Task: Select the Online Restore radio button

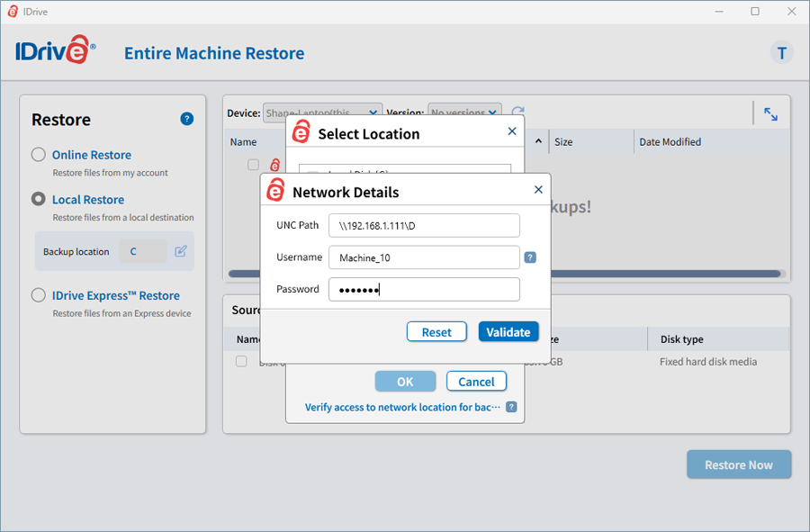Action: coord(39,155)
